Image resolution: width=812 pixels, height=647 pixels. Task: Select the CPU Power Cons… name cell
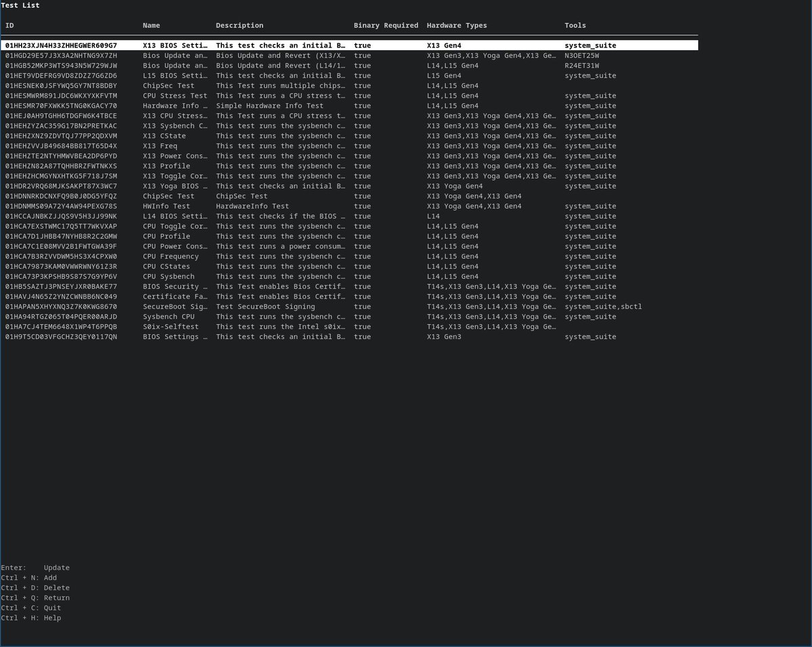coord(175,246)
